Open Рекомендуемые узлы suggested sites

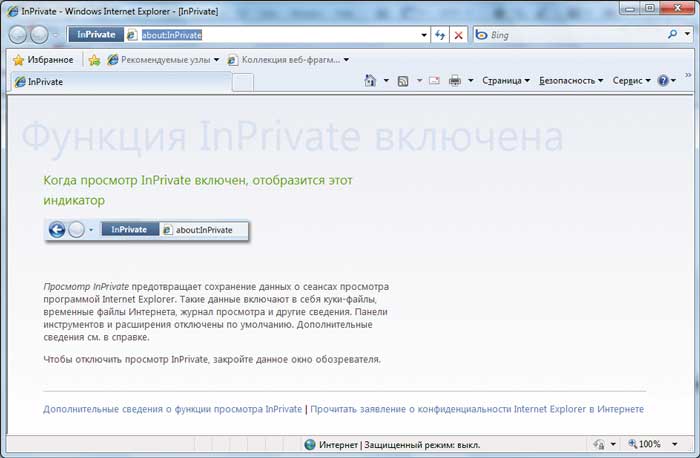point(163,60)
